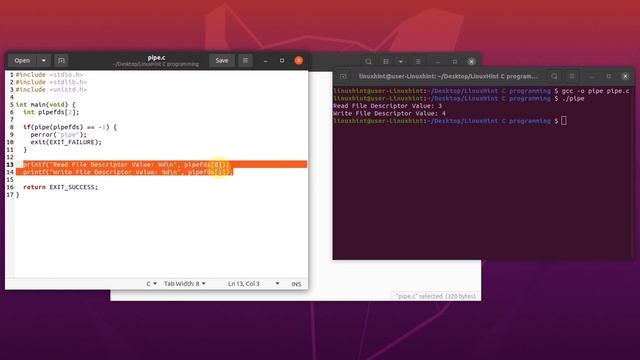Click the '"pipe.c" selected (320 bytes)' status text

click(x=436, y=296)
